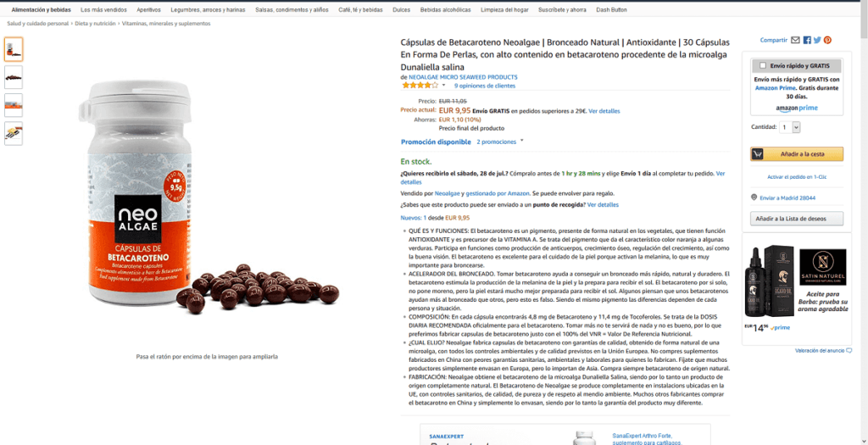Click Activar el pedido en 1-Clic link

[x=797, y=176]
